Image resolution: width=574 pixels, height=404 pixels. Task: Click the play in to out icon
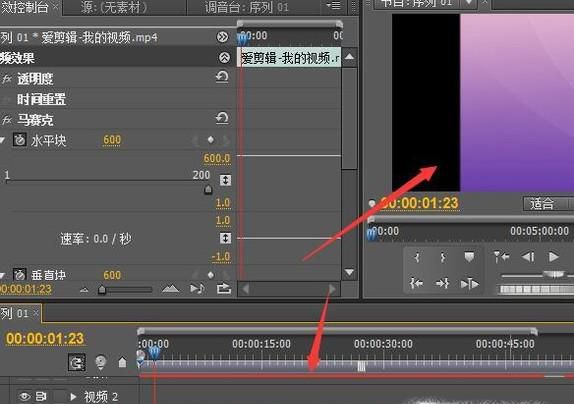click(x=469, y=284)
